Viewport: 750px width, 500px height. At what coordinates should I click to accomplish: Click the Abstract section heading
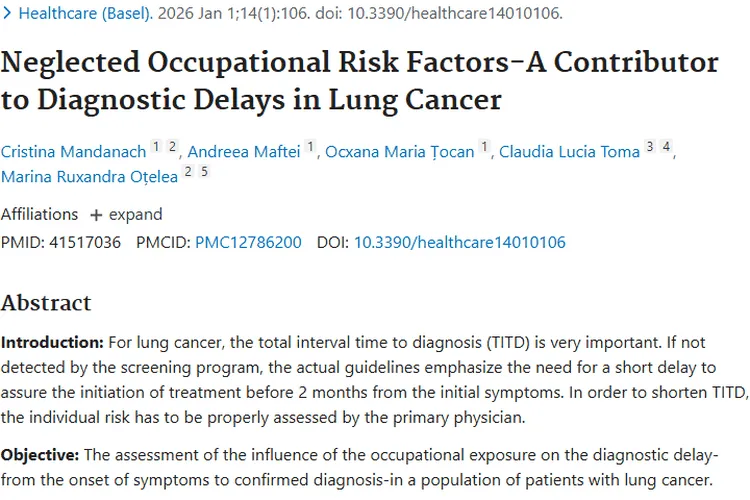tap(46, 303)
